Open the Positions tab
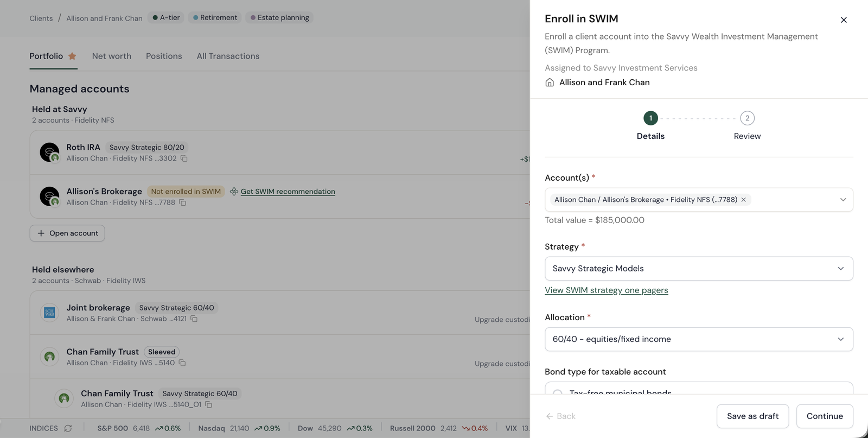 pos(164,56)
